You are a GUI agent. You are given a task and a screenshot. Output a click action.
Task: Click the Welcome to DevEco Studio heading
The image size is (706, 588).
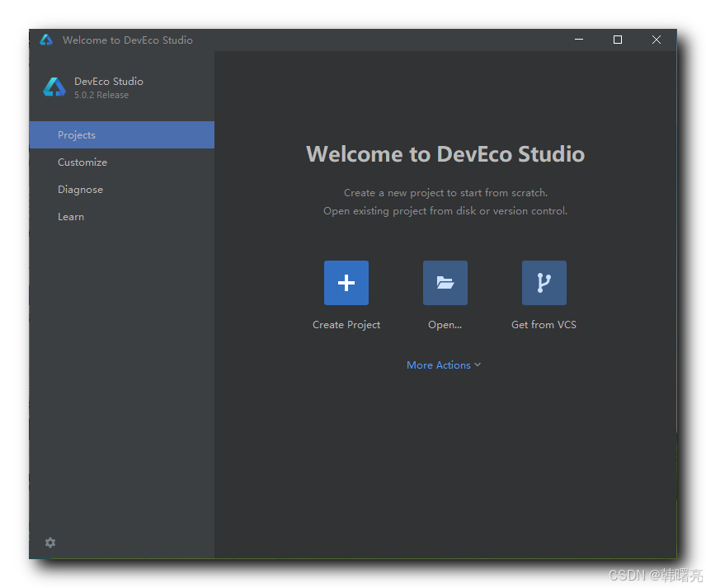tap(445, 154)
